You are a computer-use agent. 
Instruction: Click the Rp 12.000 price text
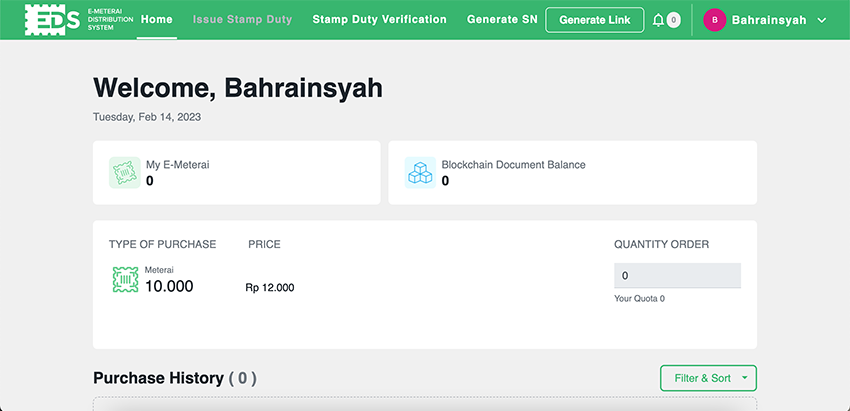[x=270, y=288]
